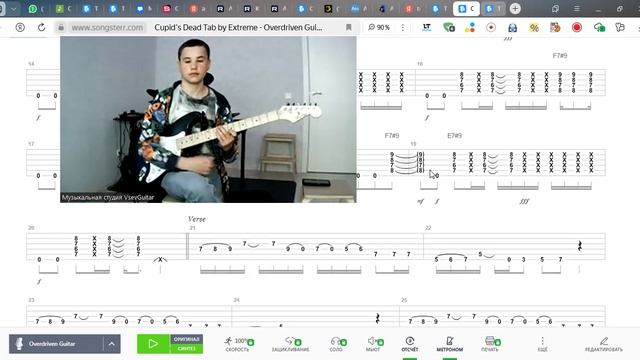Open a new browser tab with plus
Screen dimensions: 640x360
click(x=515, y=8)
